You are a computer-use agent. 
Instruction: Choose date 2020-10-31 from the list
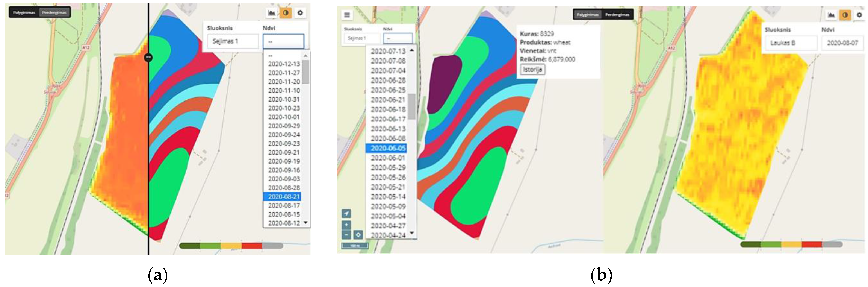click(284, 99)
